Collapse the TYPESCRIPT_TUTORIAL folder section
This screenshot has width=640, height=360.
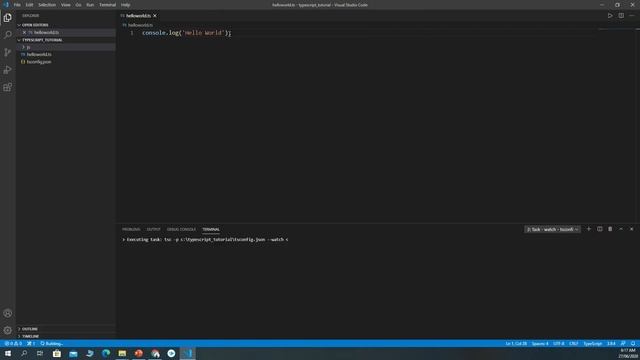pos(42,40)
